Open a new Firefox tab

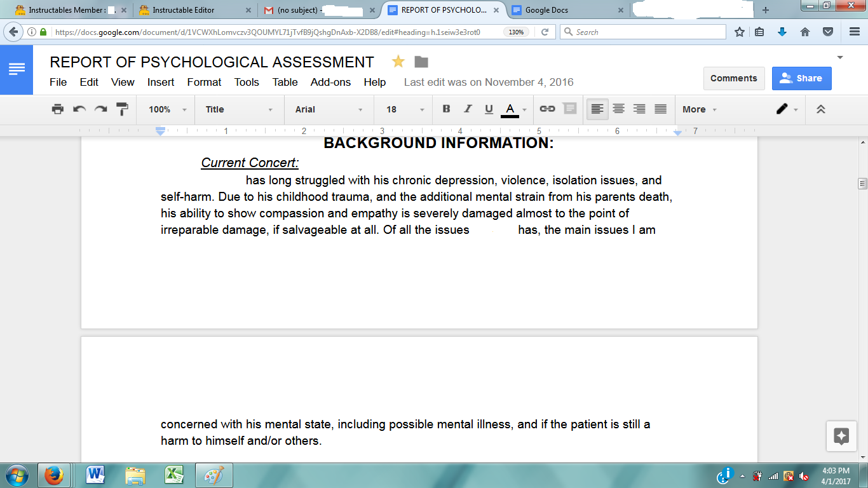click(x=766, y=10)
